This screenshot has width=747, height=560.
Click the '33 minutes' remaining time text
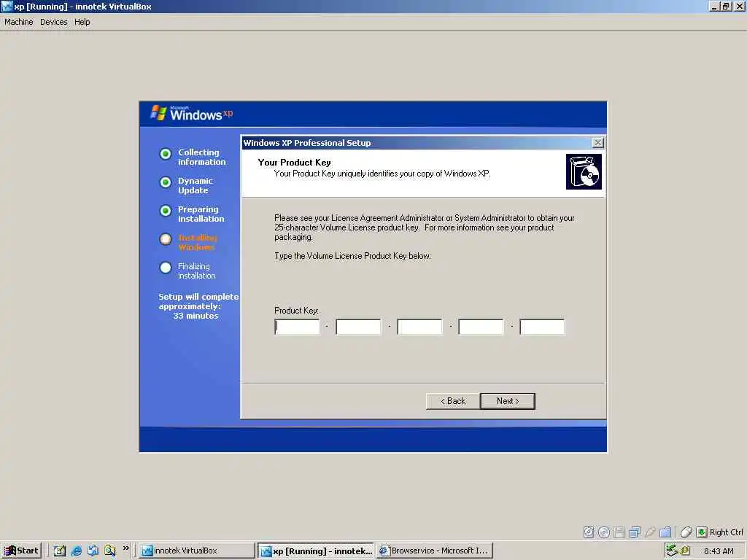(196, 316)
